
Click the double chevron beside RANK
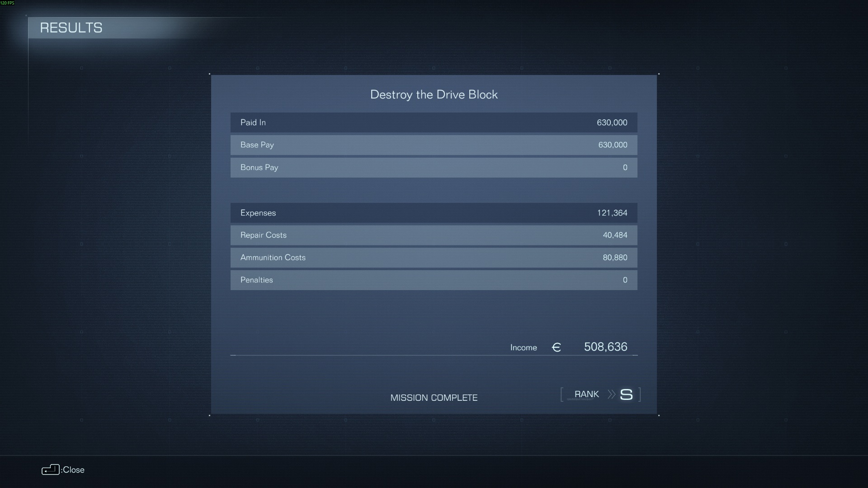tap(611, 394)
